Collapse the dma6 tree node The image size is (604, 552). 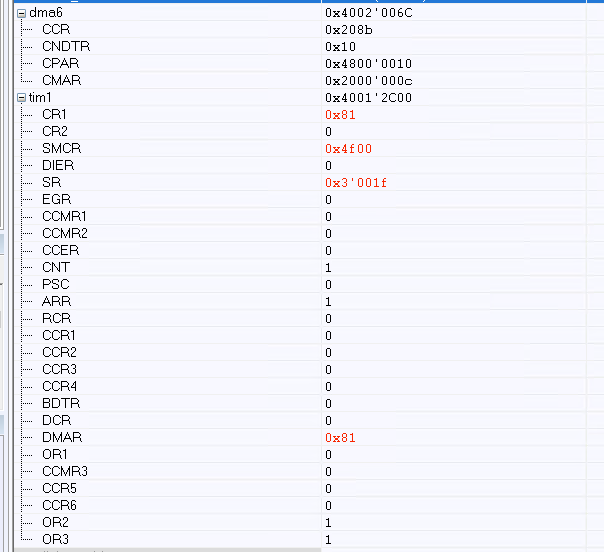pos(22,13)
